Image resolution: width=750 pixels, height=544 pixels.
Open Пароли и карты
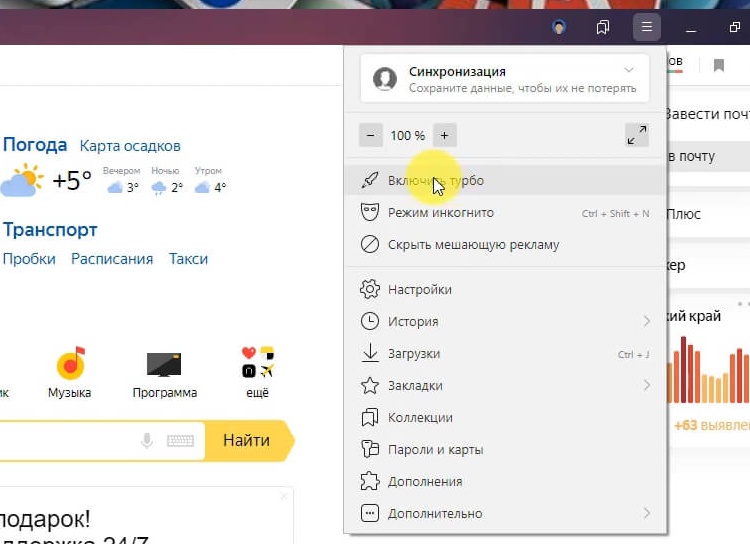505,450
